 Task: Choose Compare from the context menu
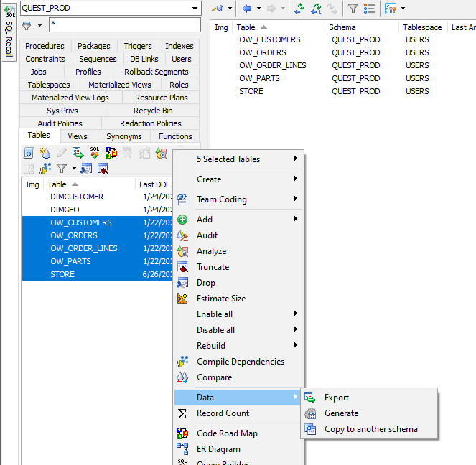click(238, 377)
